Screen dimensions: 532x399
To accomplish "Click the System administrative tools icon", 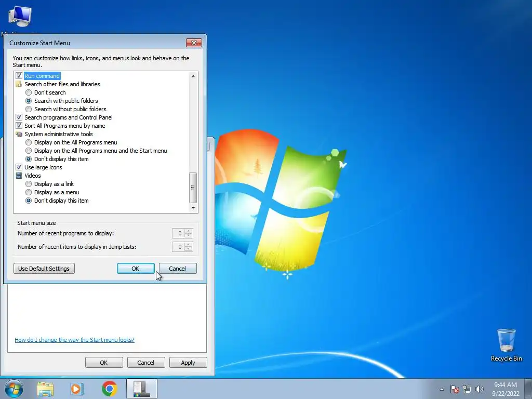I will click(x=19, y=134).
